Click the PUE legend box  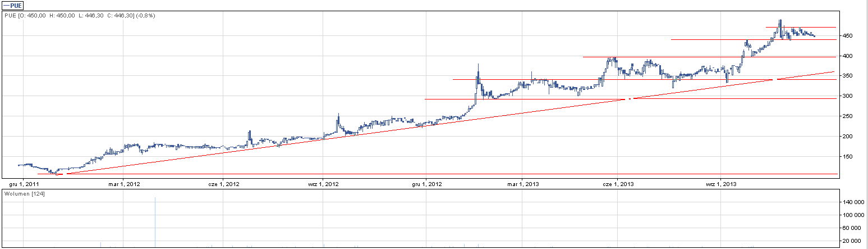(x=12, y=5)
